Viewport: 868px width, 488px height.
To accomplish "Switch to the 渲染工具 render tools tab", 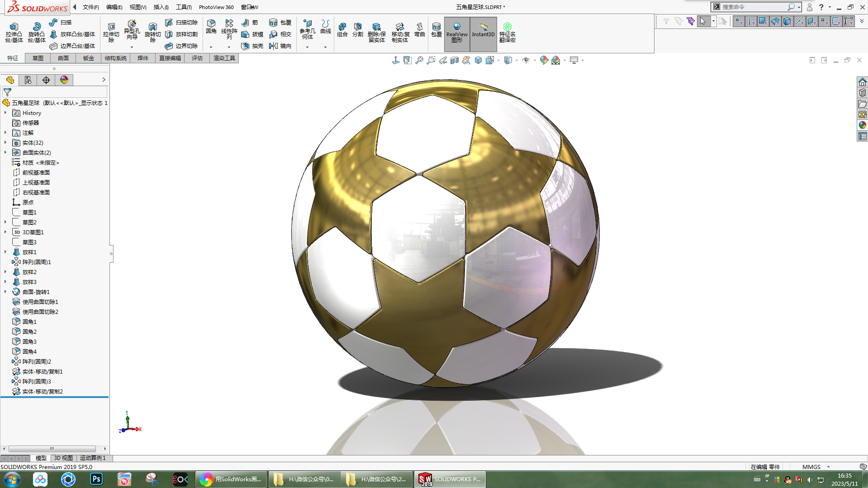I will point(224,58).
